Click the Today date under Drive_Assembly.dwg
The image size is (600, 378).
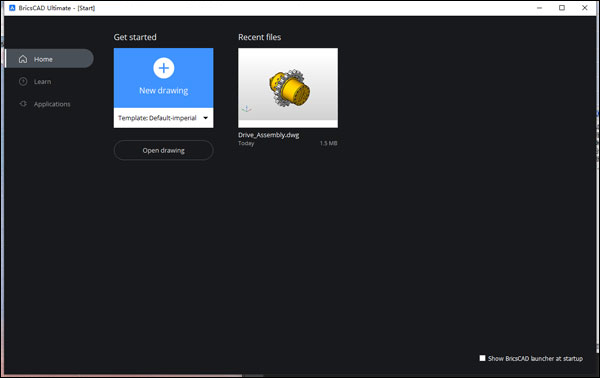(x=246, y=143)
